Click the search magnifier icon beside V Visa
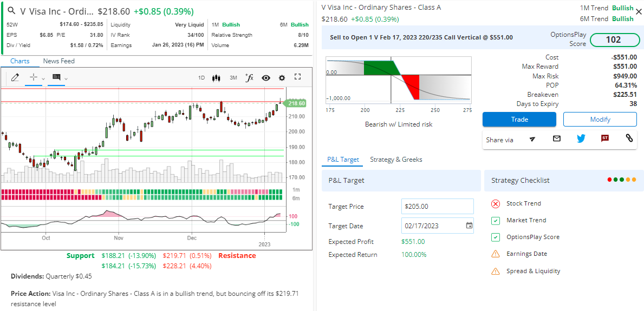The width and height of the screenshot is (644, 311). coord(12,11)
